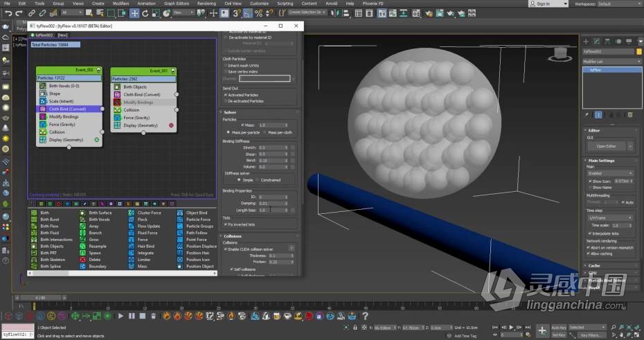Toggle Fix inverted tets checkbox

click(226, 224)
